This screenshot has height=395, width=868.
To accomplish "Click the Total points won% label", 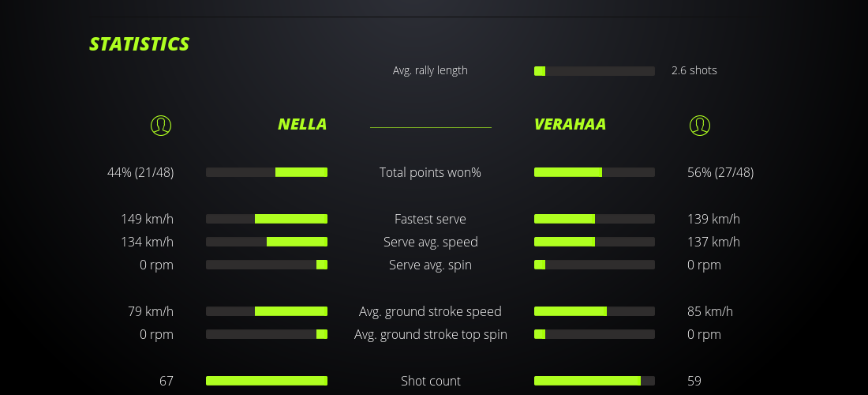I will coord(430,172).
